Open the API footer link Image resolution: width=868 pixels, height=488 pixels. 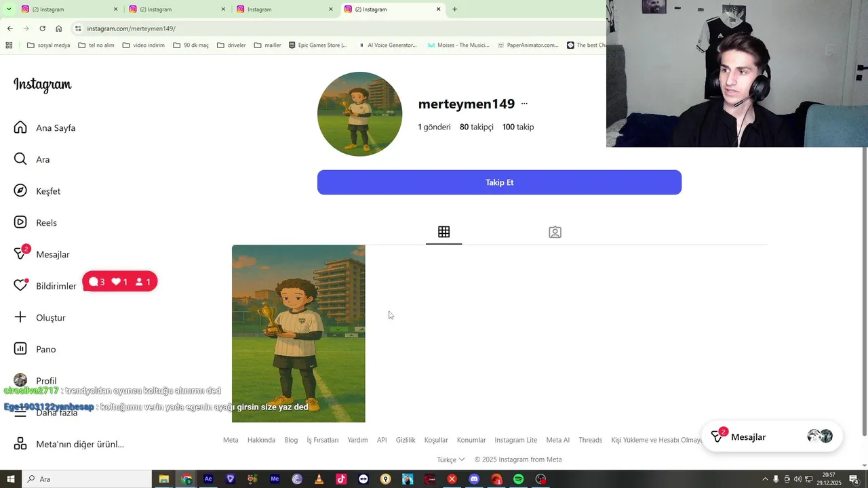click(382, 440)
